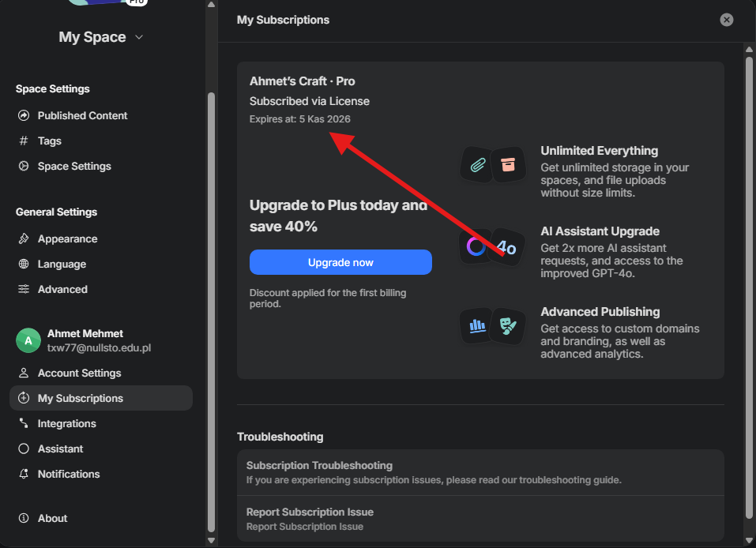
Task: Click the Upgrade now button
Action: click(340, 262)
